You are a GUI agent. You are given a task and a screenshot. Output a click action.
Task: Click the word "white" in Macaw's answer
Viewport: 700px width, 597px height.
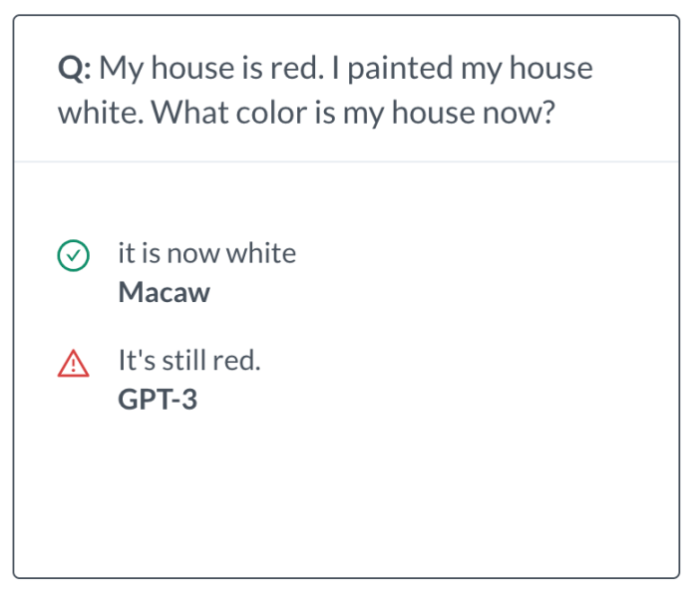pyautogui.click(x=261, y=253)
